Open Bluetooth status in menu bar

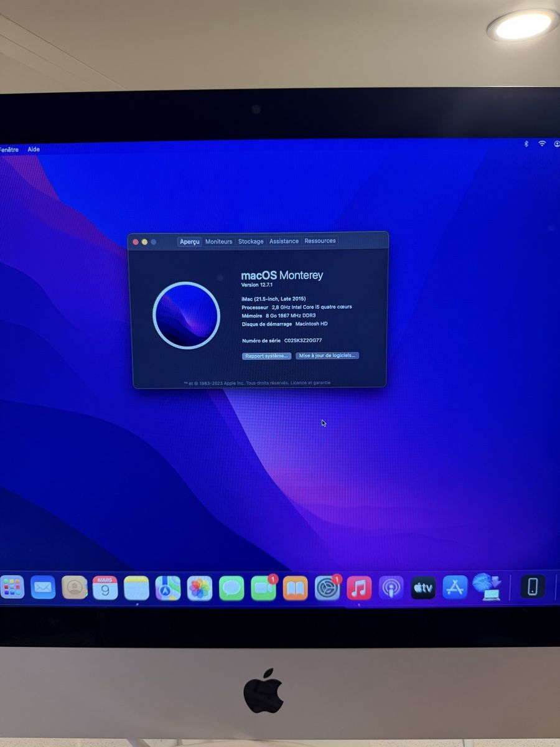526,144
